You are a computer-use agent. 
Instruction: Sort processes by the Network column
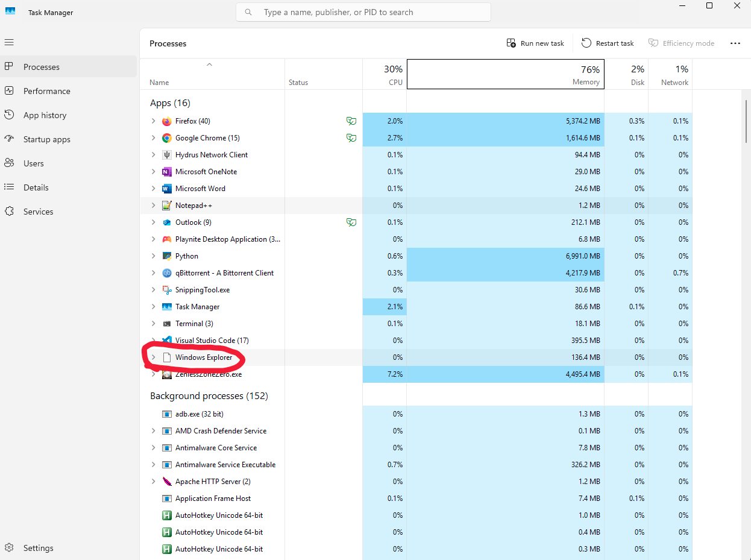(x=670, y=75)
